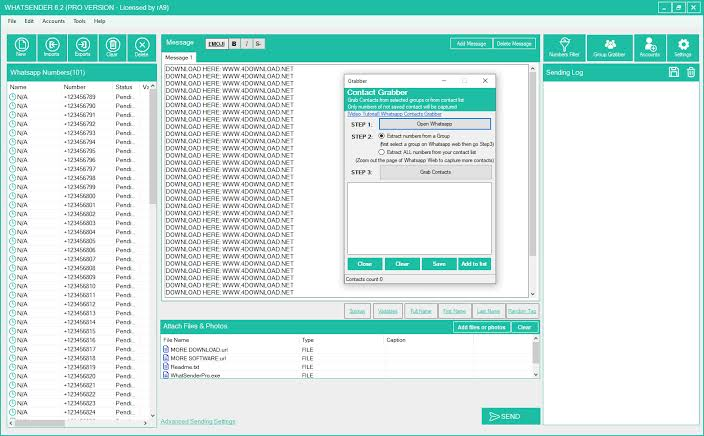704x436 pixels.
Task: Click the Delete number icon
Action: click(141, 47)
